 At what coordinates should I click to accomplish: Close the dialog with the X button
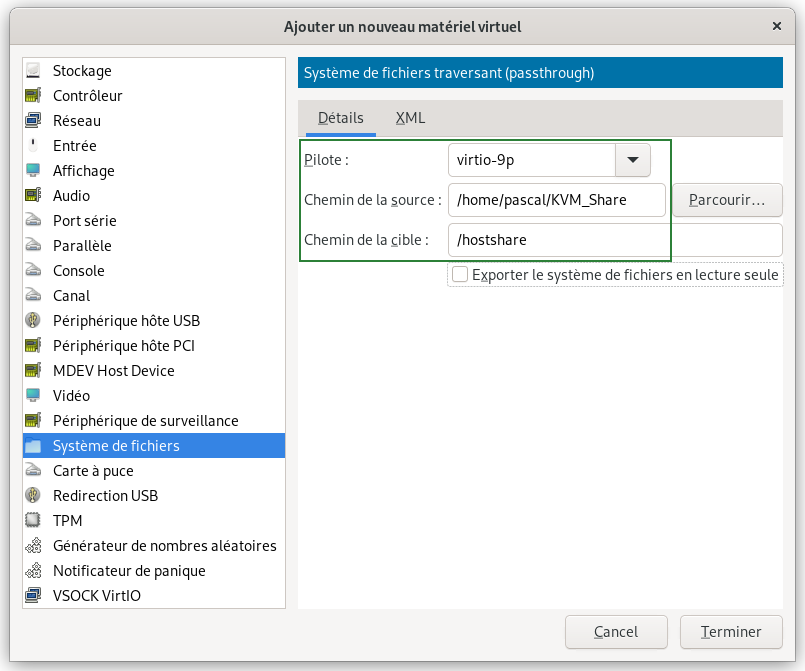coord(777,26)
